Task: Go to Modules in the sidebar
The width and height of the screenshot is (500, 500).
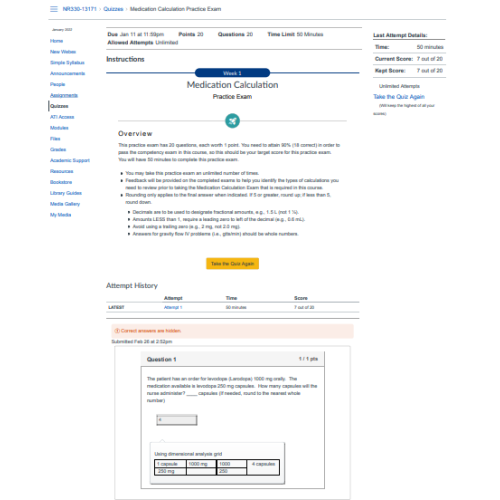Action: tap(59, 128)
